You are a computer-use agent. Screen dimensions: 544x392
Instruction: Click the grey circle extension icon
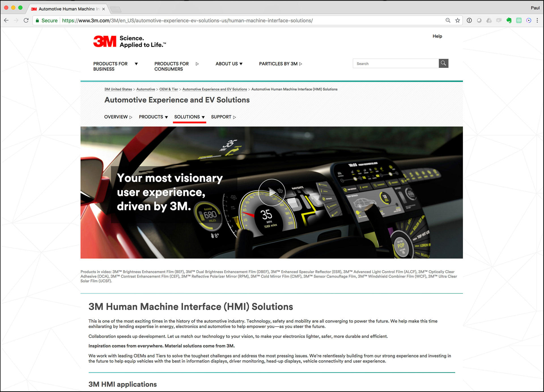click(479, 20)
